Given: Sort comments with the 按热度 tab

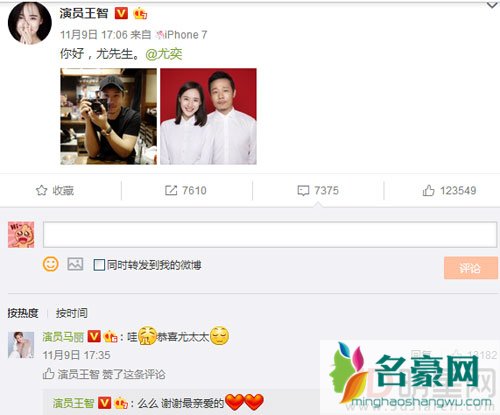Looking at the screenshot, I should coord(23,313).
